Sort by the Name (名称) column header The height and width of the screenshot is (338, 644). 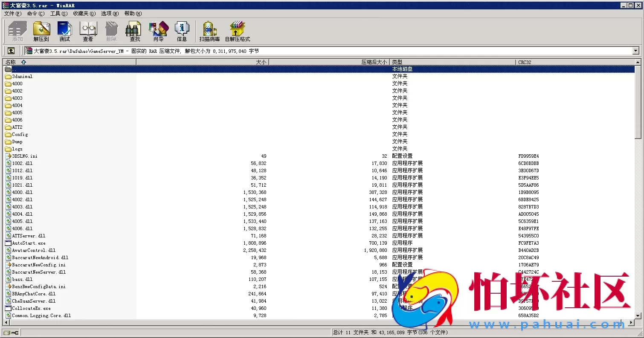click(11, 62)
